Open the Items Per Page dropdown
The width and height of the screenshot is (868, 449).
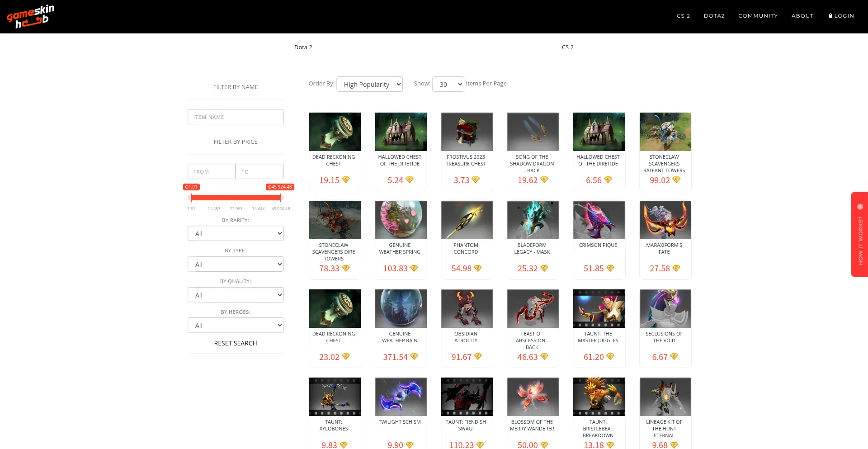[448, 84]
